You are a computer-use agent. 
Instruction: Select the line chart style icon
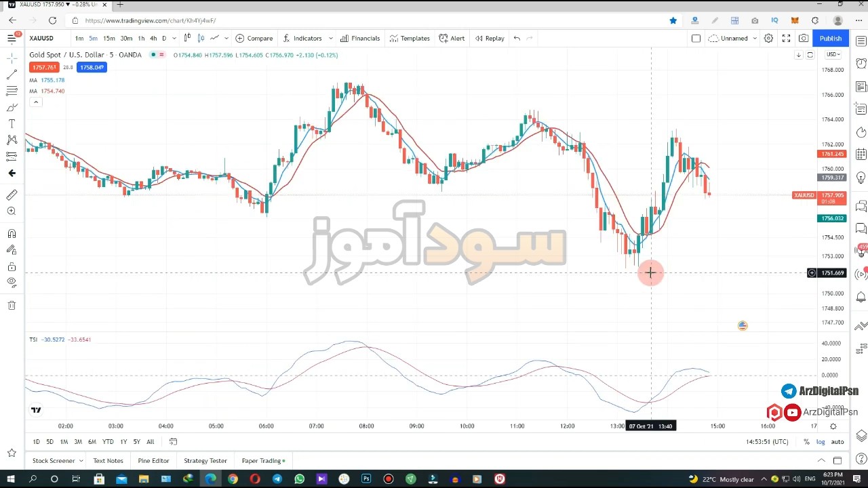point(214,38)
